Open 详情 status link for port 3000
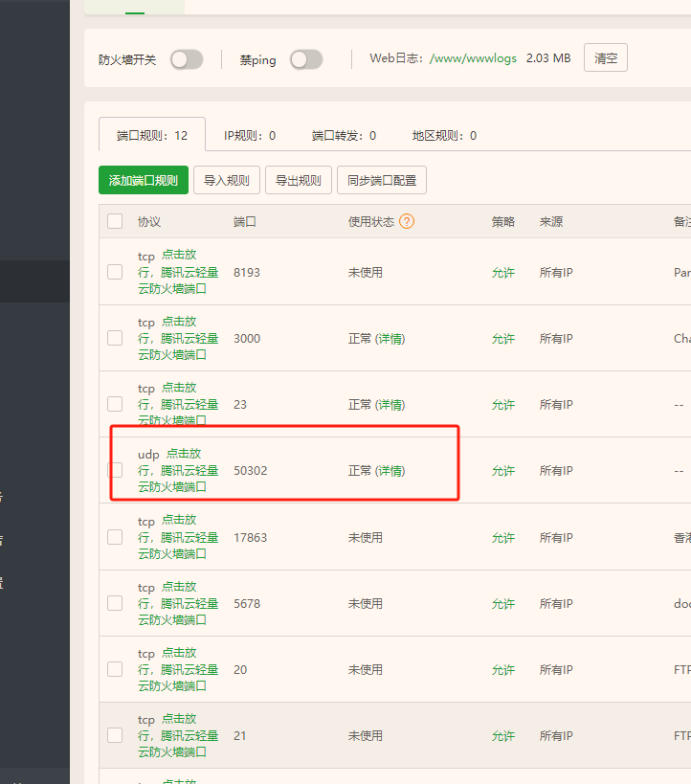Image resolution: width=691 pixels, height=784 pixels. click(x=390, y=339)
